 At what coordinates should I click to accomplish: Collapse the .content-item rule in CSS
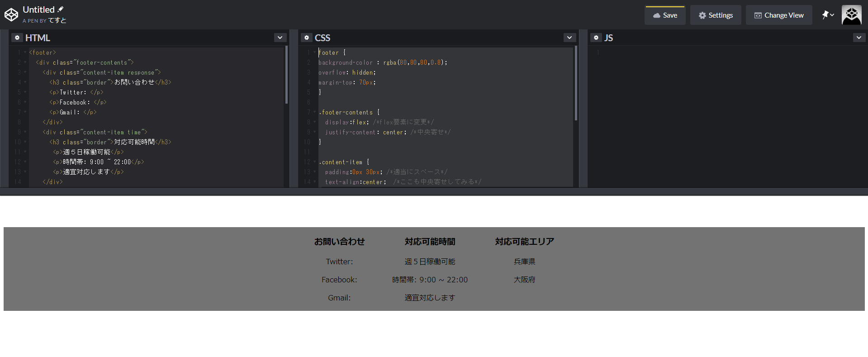point(314,162)
